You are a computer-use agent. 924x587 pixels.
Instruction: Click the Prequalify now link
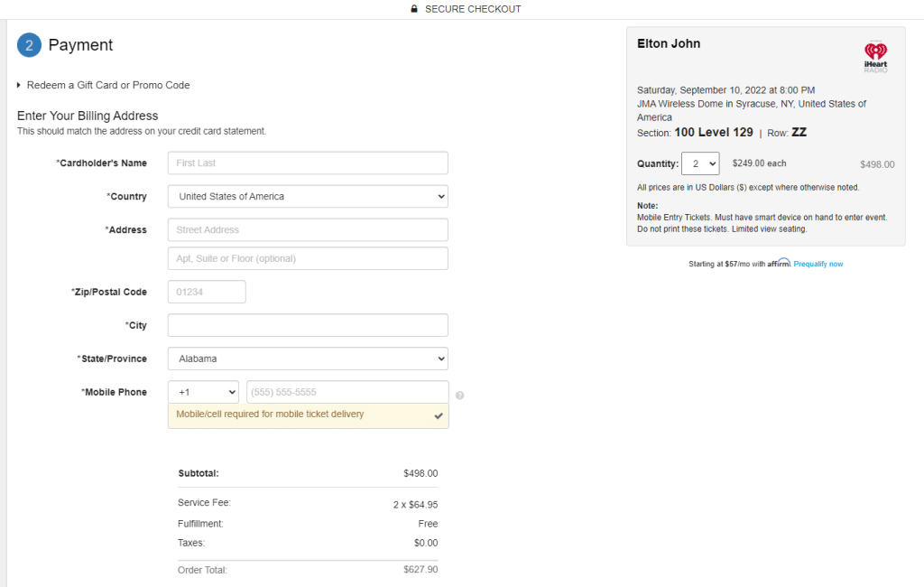tap(818, 264)
